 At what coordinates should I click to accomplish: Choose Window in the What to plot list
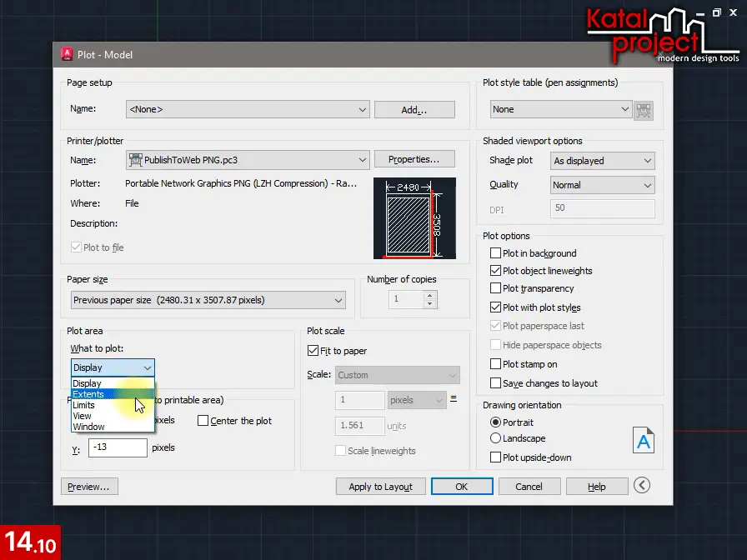(88, 427)
